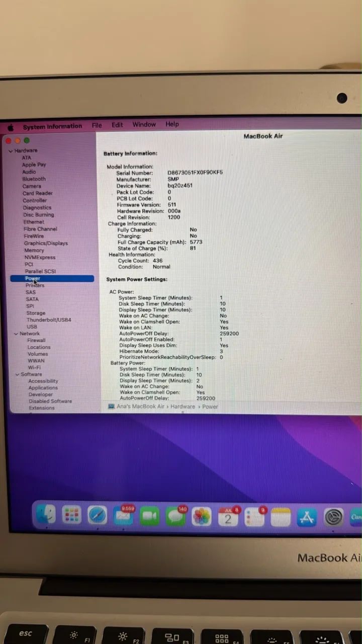Collapse the Network section chevron
362x644 pixels.
(16, 334)
